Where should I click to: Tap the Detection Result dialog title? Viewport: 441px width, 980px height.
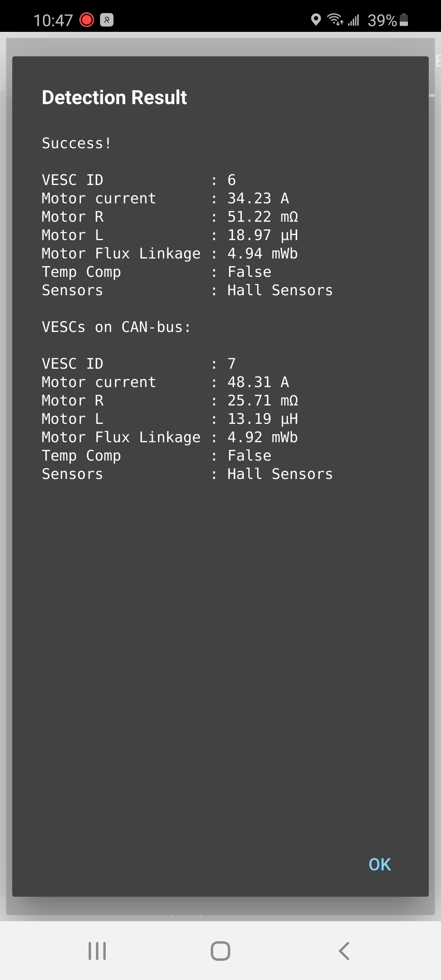click(114, 98)
